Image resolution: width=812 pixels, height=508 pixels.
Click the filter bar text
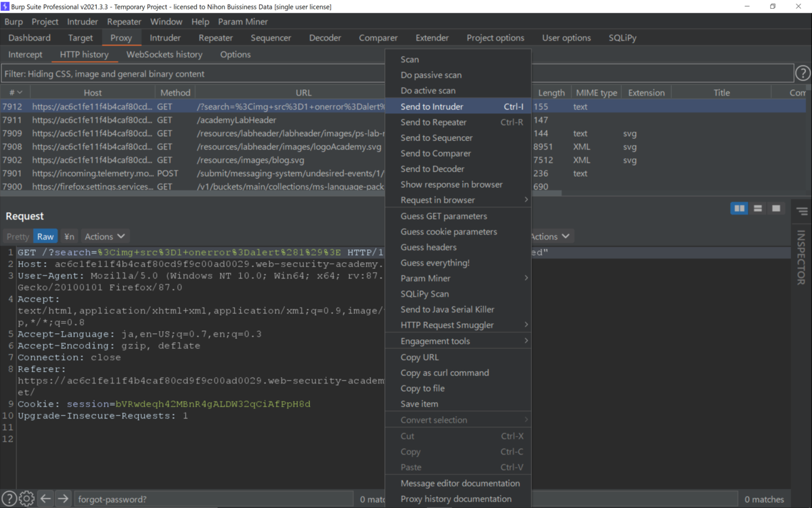point(105,74)
